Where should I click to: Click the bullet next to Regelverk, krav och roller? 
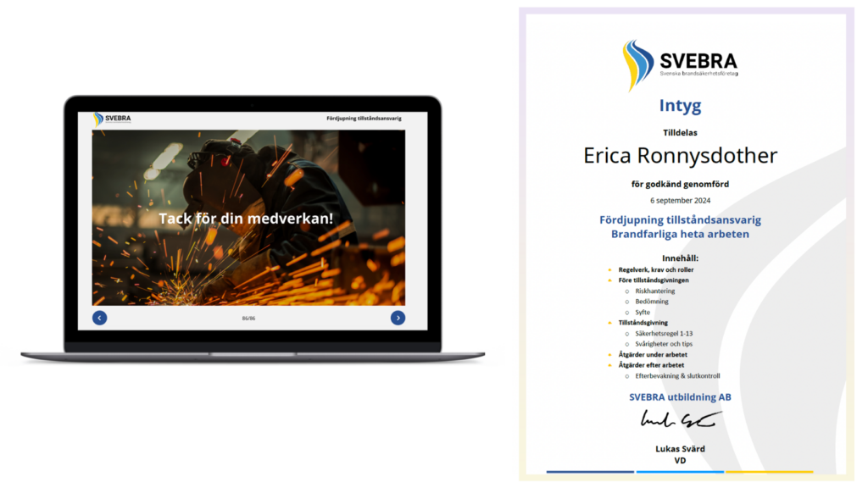pos(609,269)
